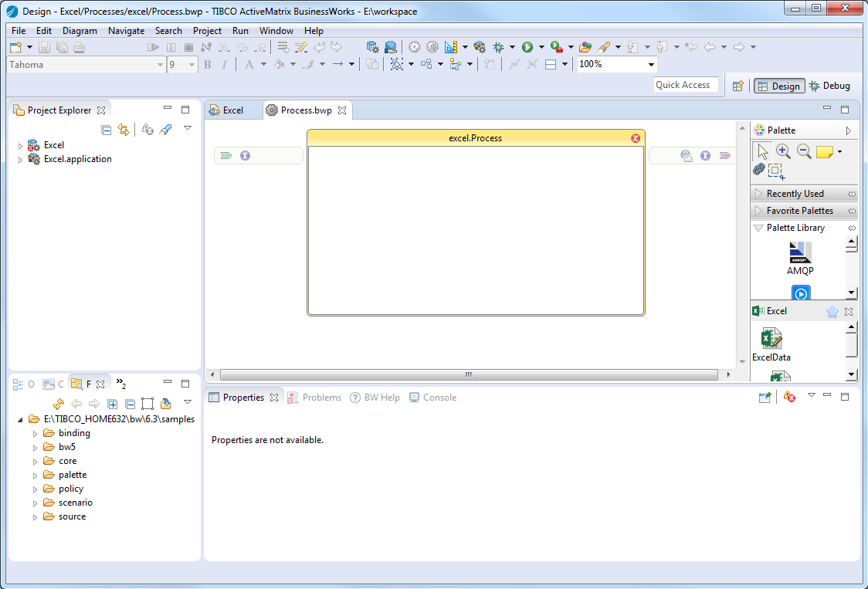The image size is (868, 589).
Task: Click the New wizard toolbar icon
Action: [x=16, y=48]
